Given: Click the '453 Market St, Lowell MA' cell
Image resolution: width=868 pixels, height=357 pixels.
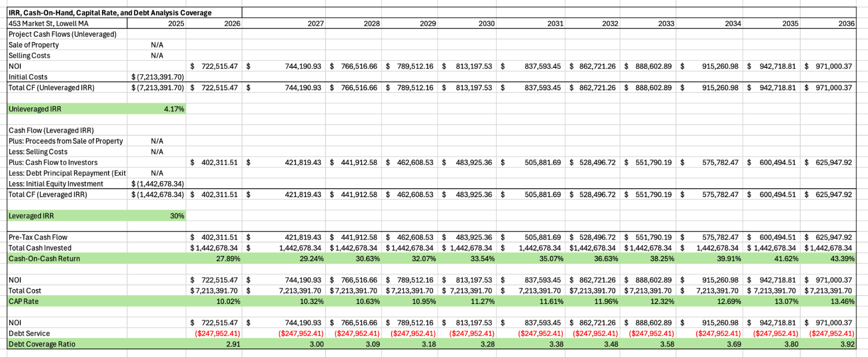Looking at the screenshot, I should click(x=67, y=24).
